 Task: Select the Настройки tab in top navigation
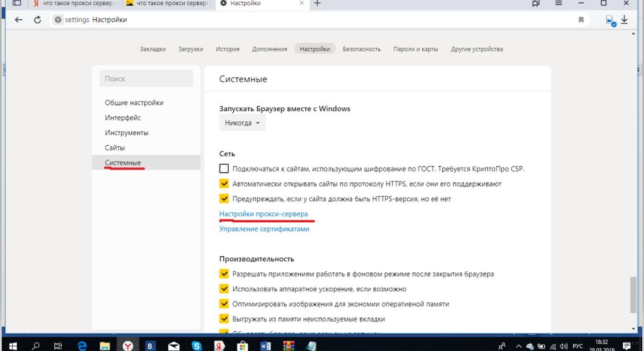[315, 49]
